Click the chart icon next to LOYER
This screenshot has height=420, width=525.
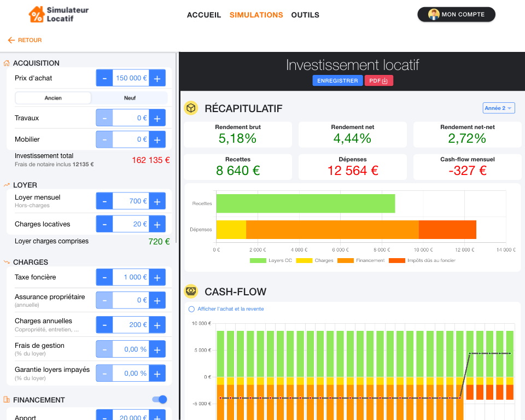click(7, 185)
